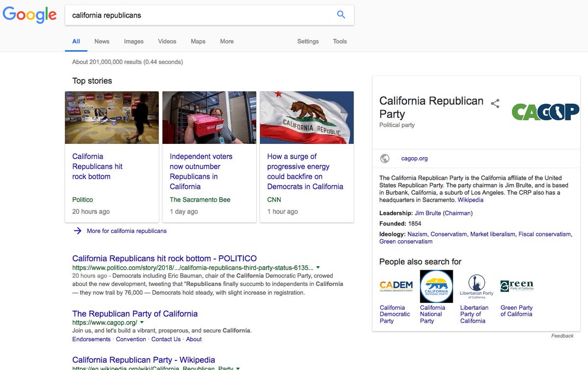588x370 pixels.
Task: Open search Tools
Action: coord(340,42)
